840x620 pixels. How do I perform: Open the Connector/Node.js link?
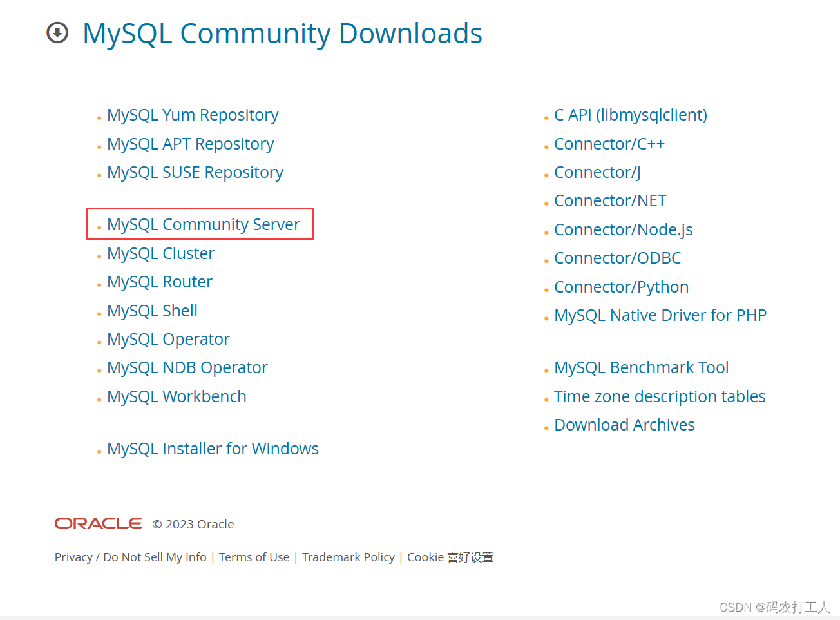pyautogui.click(x=624, y=229)
